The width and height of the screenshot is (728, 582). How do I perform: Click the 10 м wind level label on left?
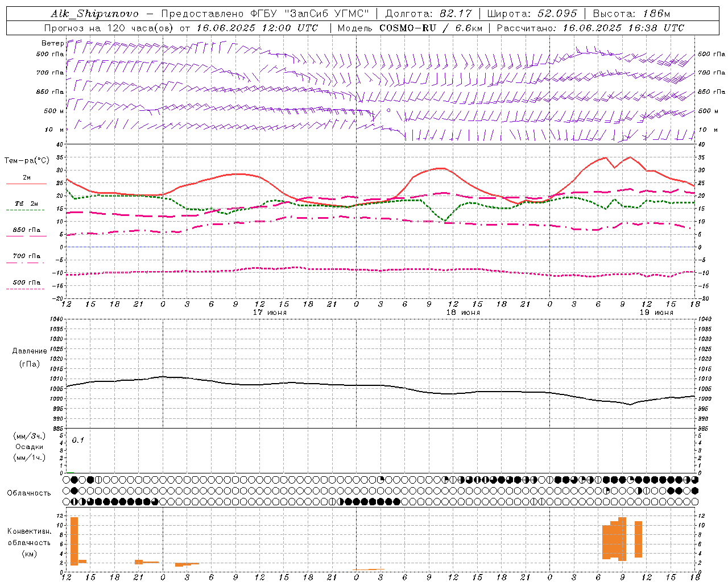[54, 130]
